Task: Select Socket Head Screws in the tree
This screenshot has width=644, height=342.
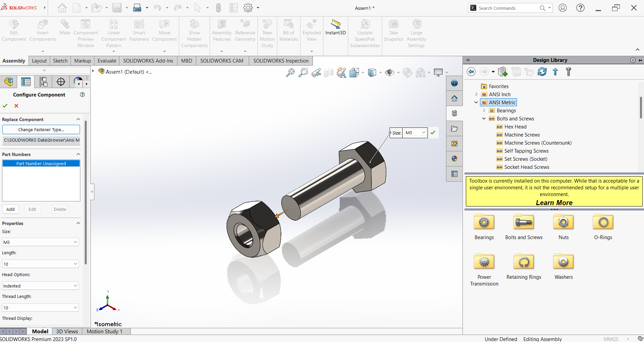Action: (x=527, y=167)
